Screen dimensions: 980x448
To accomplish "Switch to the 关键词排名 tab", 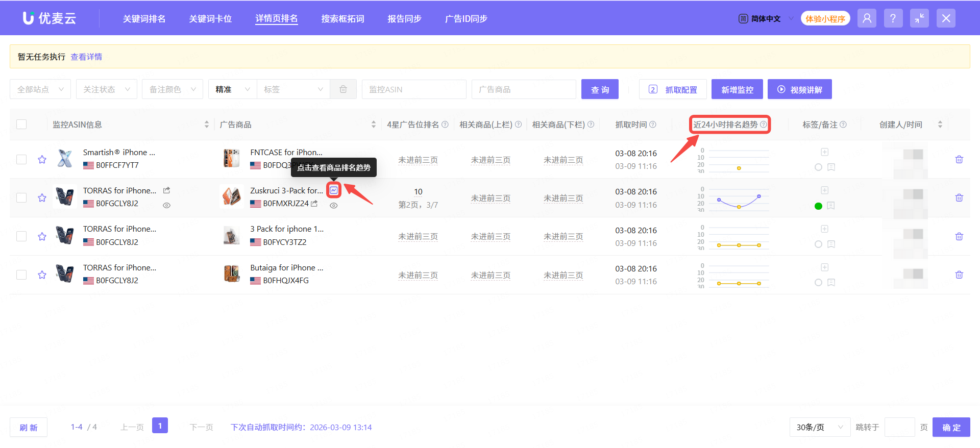I will tap(144, 19).
